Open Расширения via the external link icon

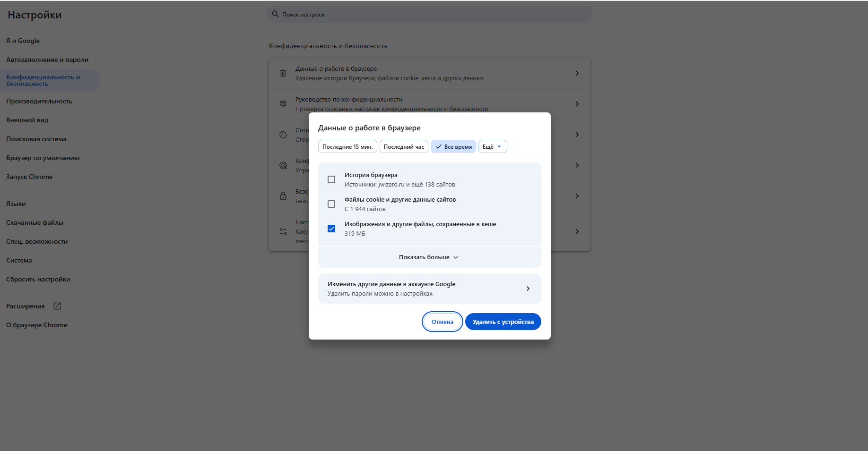(x=57, y=306)
